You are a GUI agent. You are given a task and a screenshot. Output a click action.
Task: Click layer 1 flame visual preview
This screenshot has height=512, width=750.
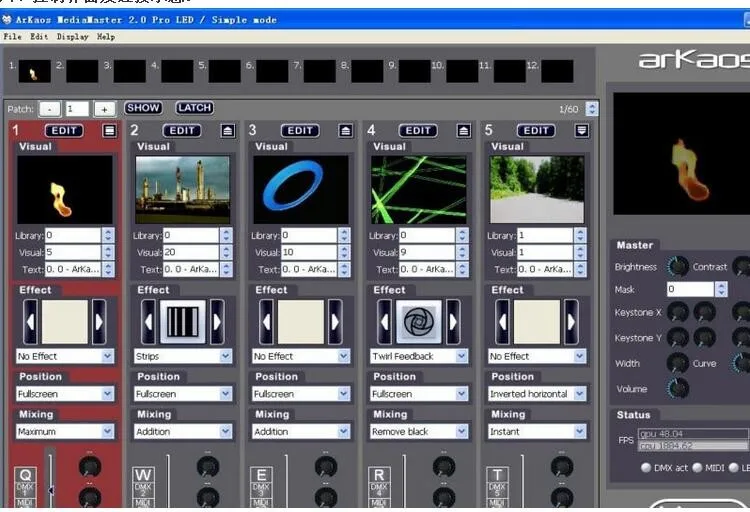pyautogui.click(x=65, y=189)
